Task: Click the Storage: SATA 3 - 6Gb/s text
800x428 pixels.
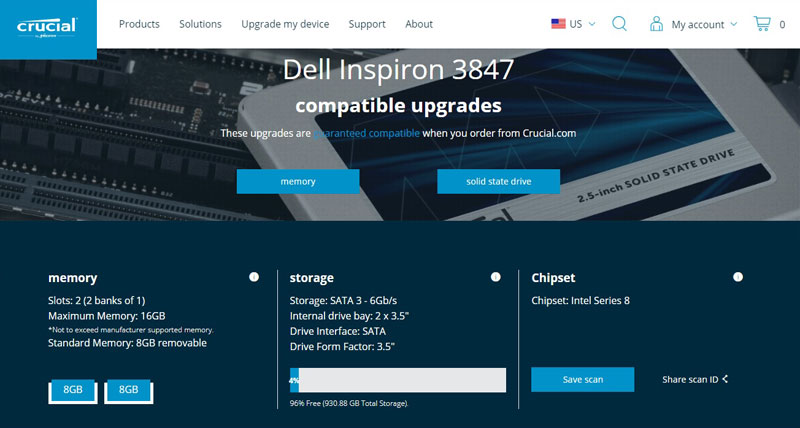Action: point(343,300)
